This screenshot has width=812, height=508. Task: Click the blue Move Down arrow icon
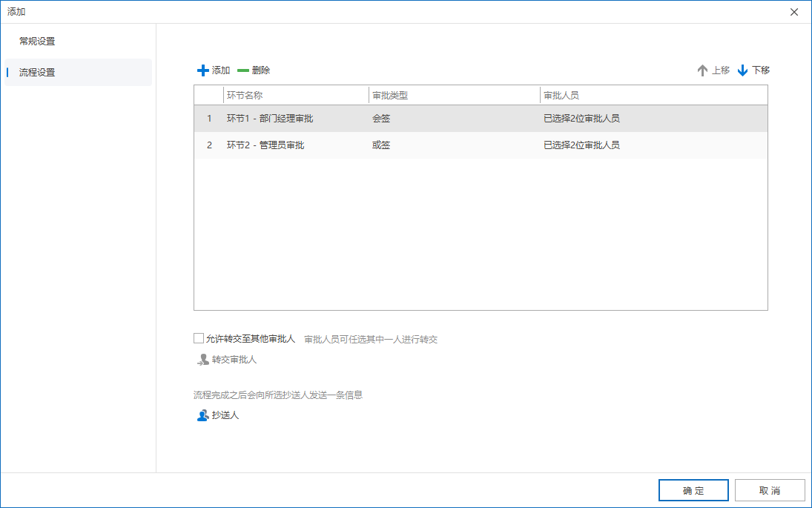[x=742, y=70]
